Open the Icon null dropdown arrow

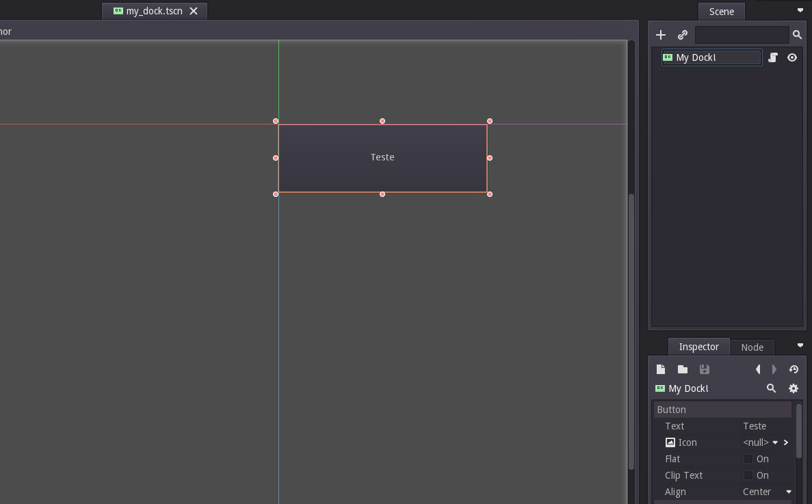coord(775,442)
